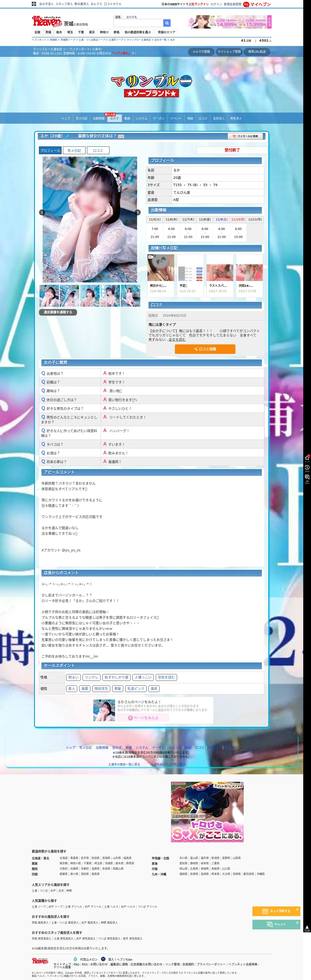Switch to 口コミ tab in profile panel
This screenshot has width=311, height=980.
(x=98, y=151)
